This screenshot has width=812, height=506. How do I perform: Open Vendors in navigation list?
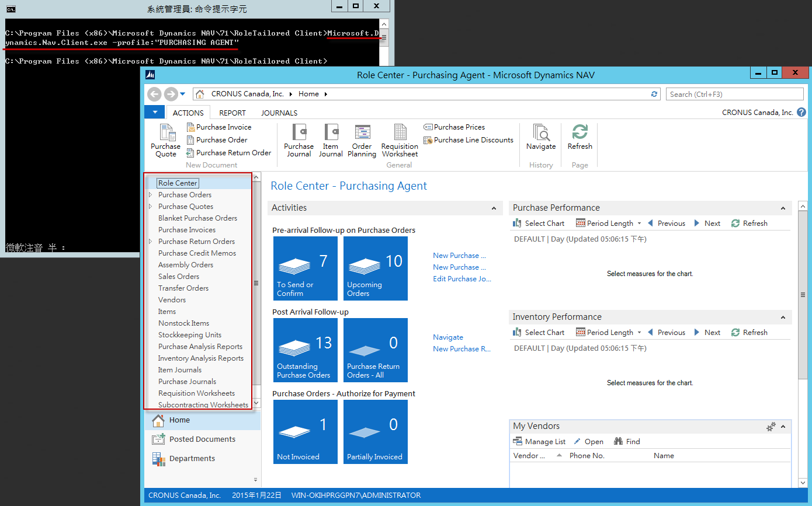click(x=172, y=300)
